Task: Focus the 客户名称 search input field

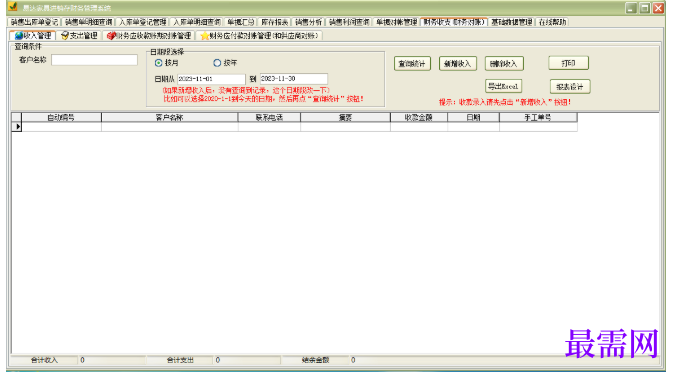Action: (x=95, y=60)
